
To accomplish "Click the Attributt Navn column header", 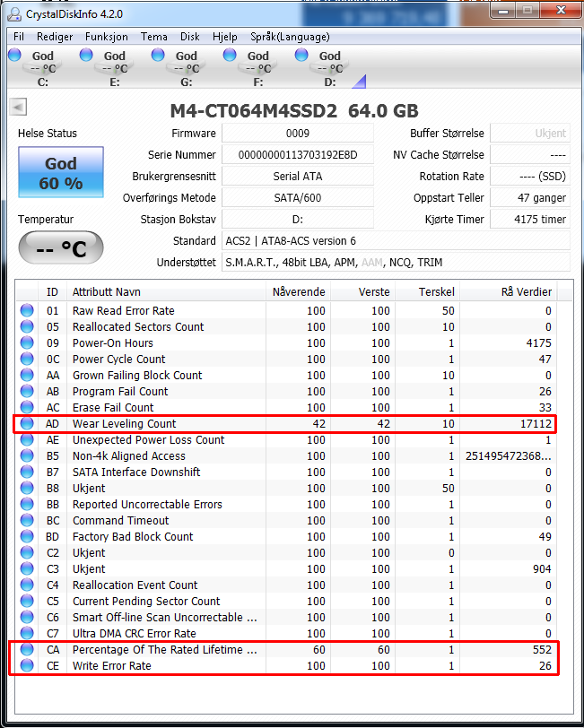I will pyautogui.click(x=166, y=291).
